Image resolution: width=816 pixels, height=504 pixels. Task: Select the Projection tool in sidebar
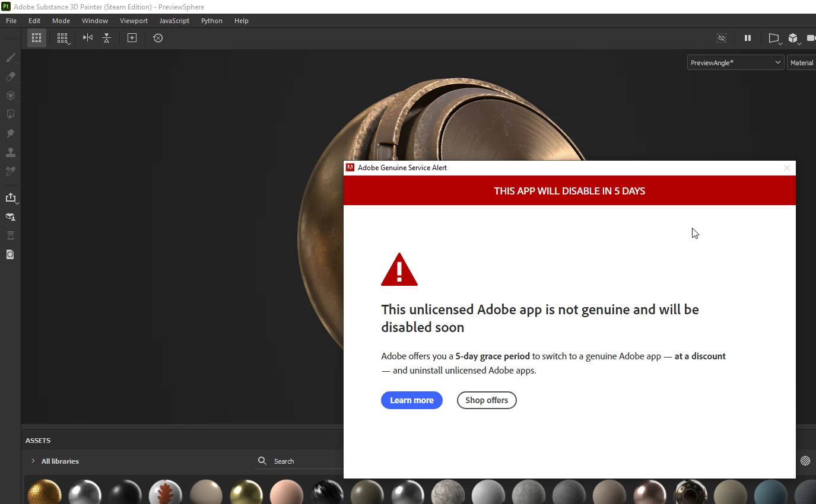click(10, 95)
